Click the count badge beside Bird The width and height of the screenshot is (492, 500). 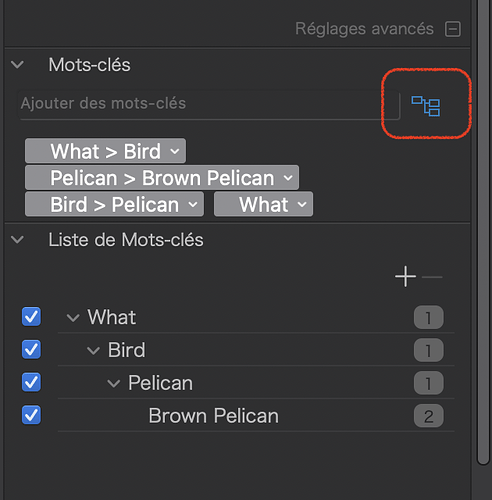coord(429,350)
